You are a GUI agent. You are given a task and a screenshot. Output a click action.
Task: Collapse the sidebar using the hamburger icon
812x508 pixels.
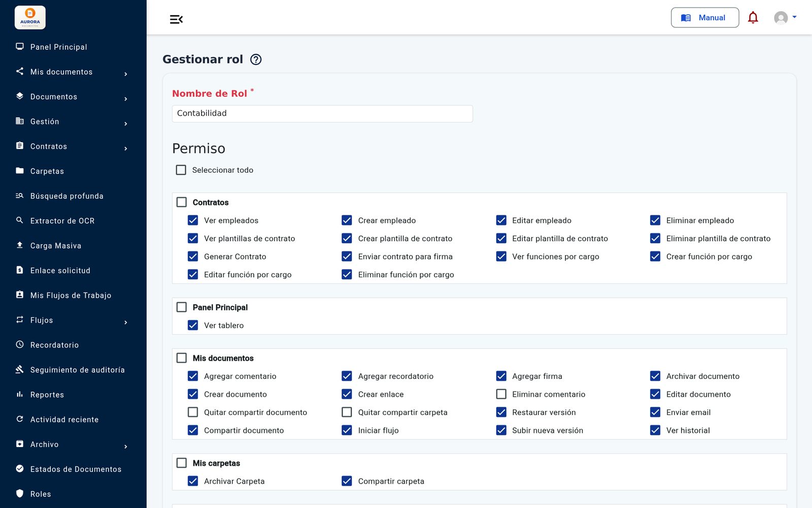click(x=176, y=19)
